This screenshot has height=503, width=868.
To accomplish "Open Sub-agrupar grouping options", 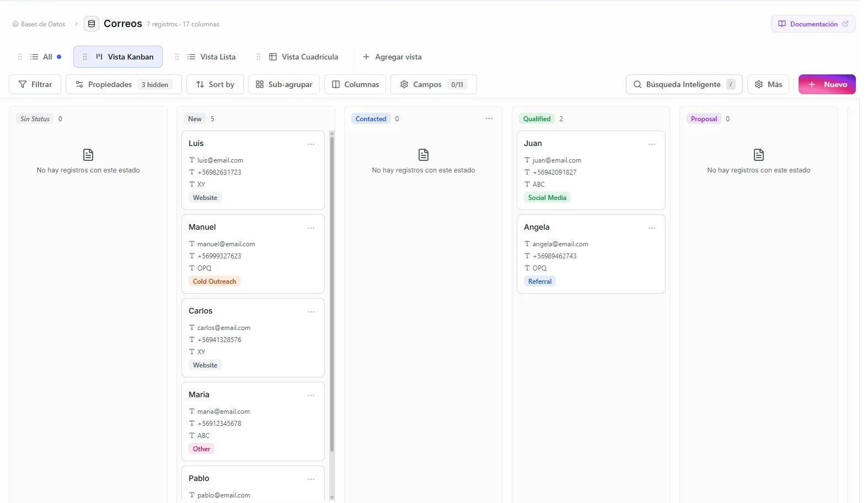I will (x=284, y=84).
